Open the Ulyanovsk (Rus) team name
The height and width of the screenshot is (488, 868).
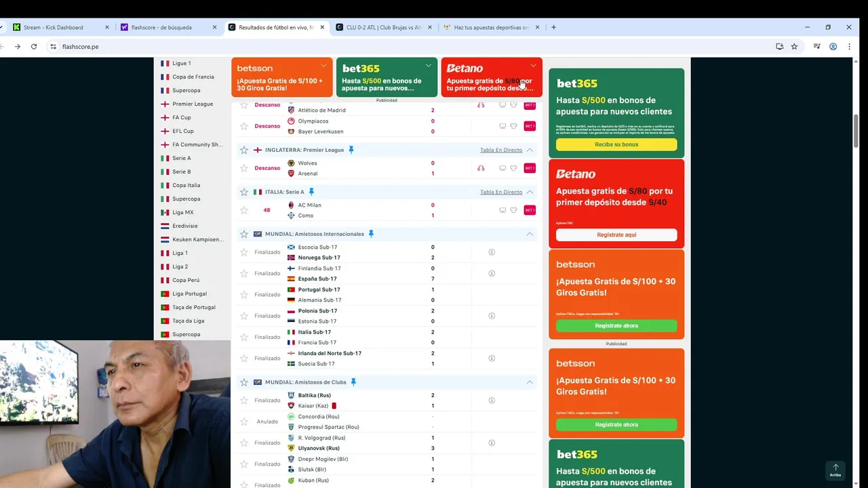pyautogui.click(x=319, y=448)
